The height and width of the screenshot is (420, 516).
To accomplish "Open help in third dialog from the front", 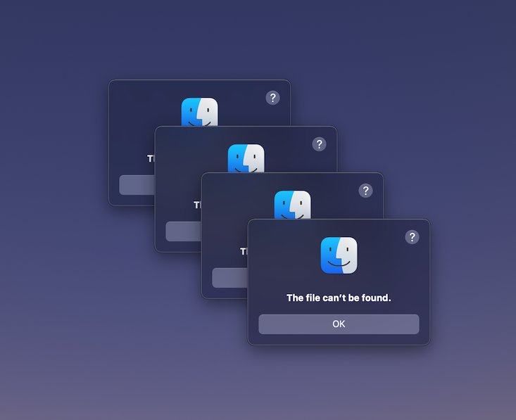I will (x=319, y=144).
